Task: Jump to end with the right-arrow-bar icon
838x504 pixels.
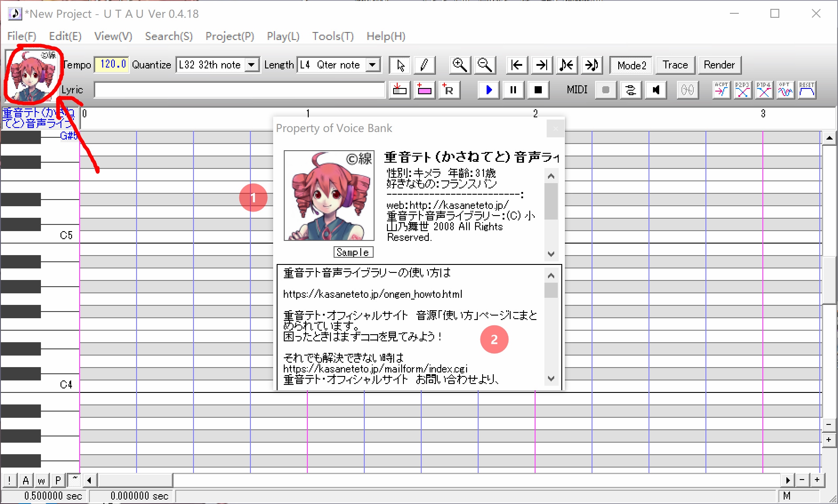Action: click(x=541, y=65)
